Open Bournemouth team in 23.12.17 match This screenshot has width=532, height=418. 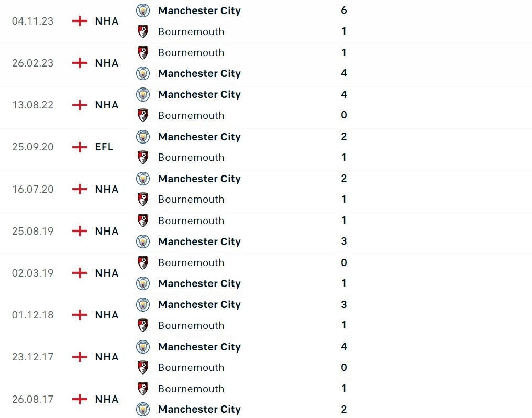tap(191, 367)
